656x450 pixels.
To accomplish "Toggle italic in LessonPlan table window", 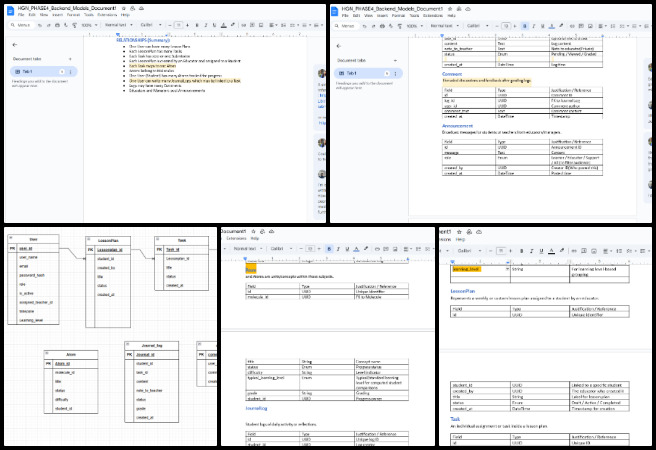I will [531, 251].
